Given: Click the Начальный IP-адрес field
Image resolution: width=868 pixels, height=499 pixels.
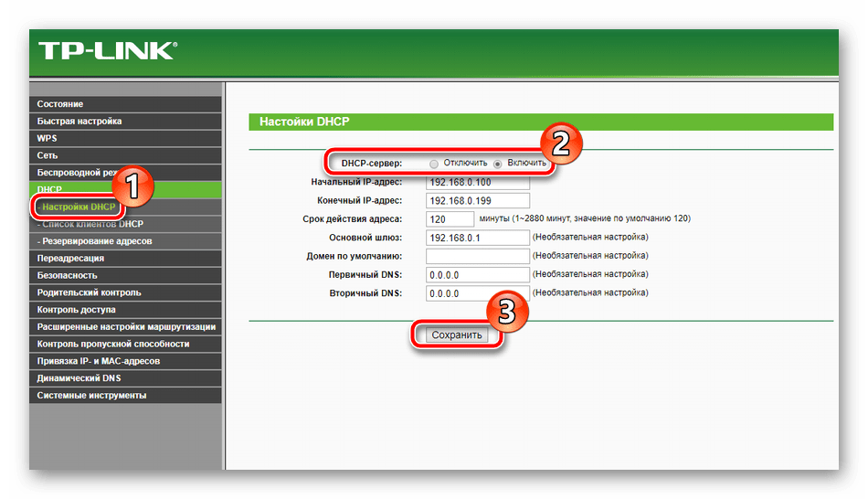Looking at the screenshot, I should (478, 182).
